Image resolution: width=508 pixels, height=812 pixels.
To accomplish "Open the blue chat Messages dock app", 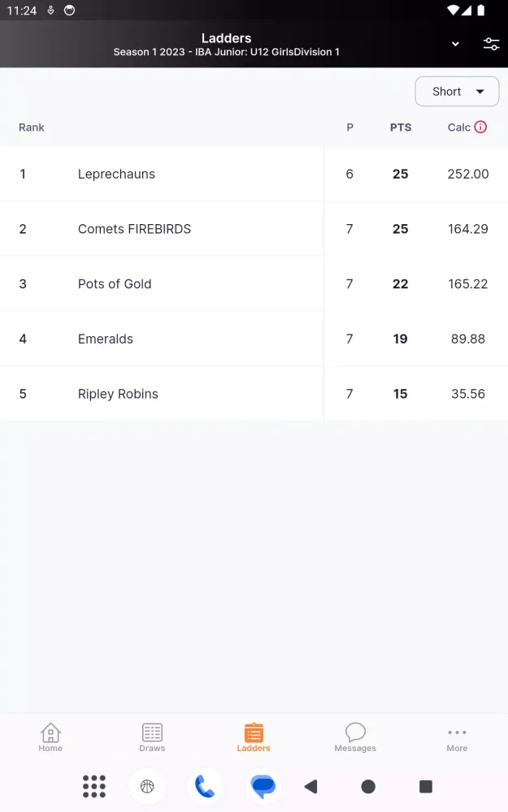I will [x=263, y=786].
